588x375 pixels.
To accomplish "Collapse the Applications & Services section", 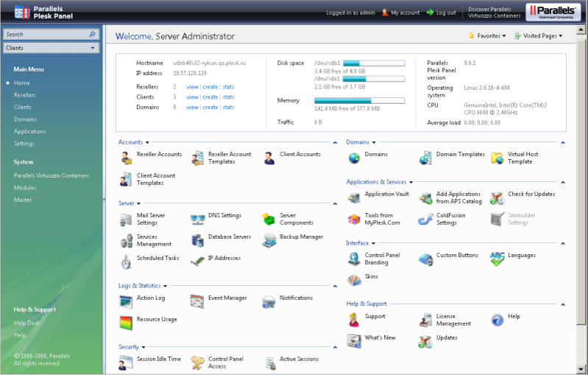I will point(563,183).
